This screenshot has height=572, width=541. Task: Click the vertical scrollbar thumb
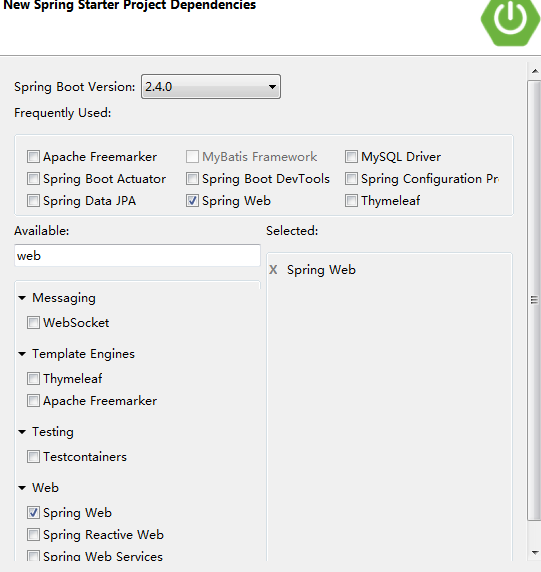point(534,300)
